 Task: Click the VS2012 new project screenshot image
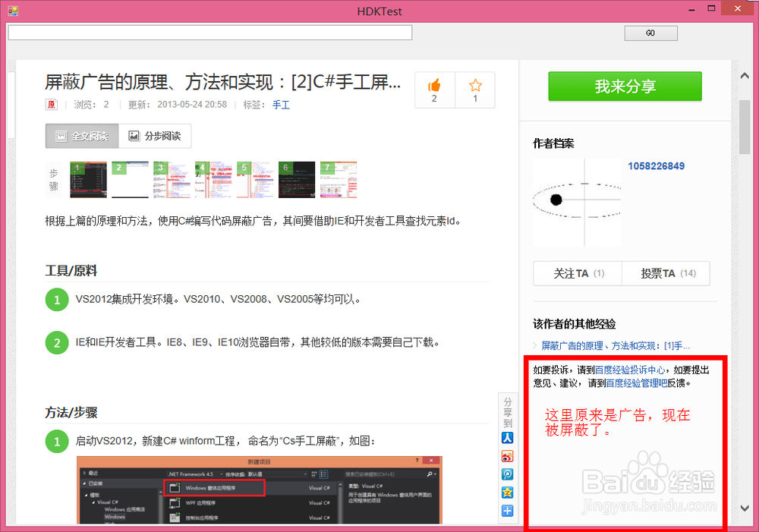260,490
